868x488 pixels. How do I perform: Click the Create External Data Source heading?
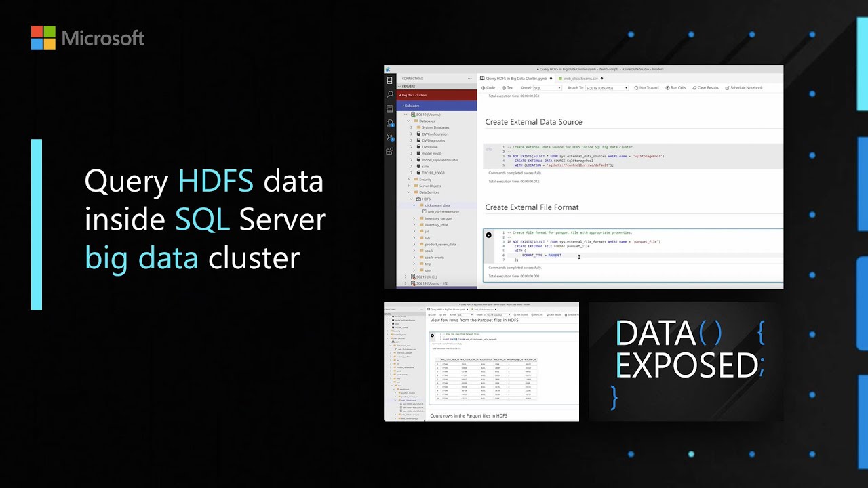point(534,122)
